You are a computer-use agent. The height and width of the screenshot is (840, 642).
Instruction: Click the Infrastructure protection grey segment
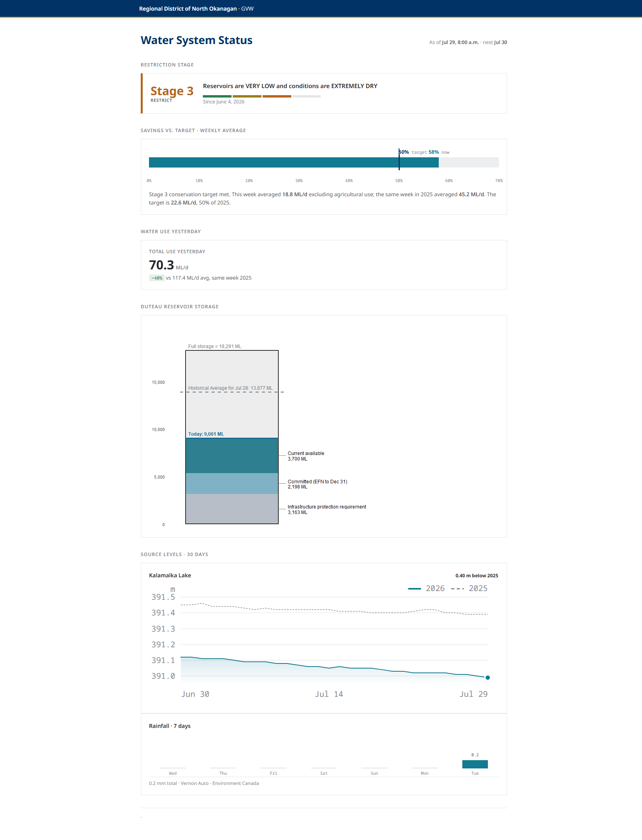pos(232,508)
